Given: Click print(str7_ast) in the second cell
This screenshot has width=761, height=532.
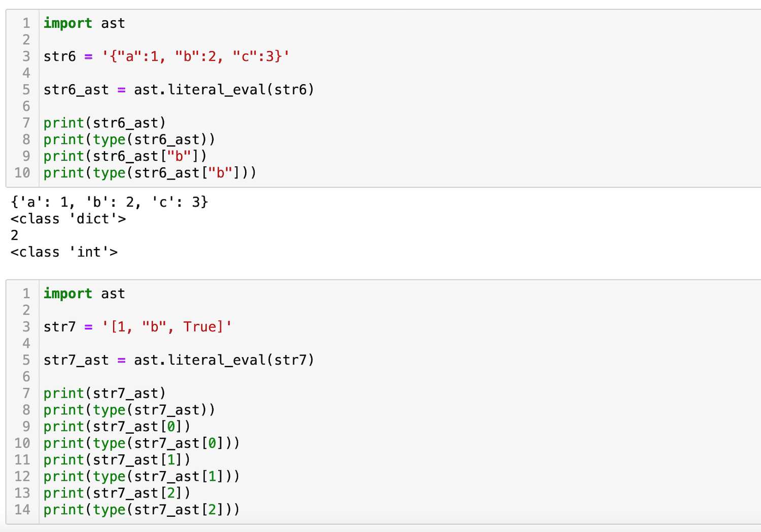Looking at the screenshot, I should coord(105,393).
